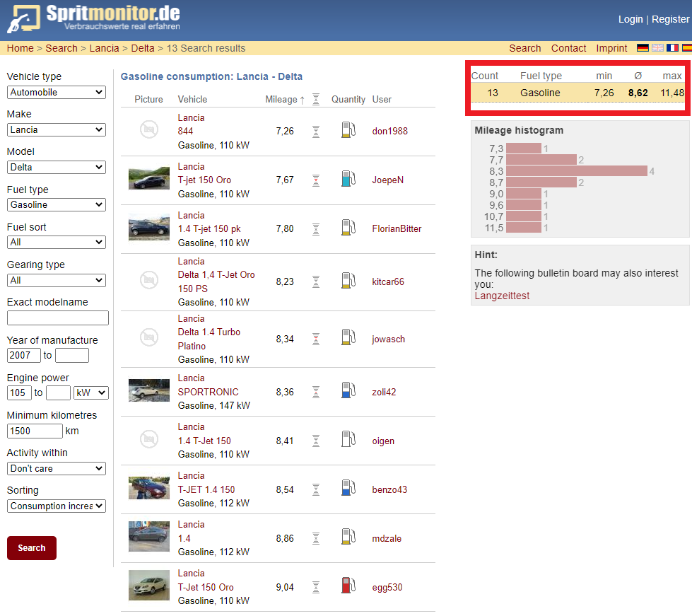Open the Model dropdown showing Delta
Screen dimensions: 692x616
click(x=57, y=168)
